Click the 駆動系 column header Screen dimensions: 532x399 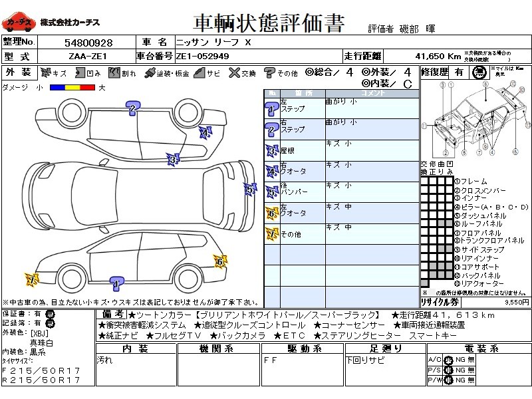[303, 348]
